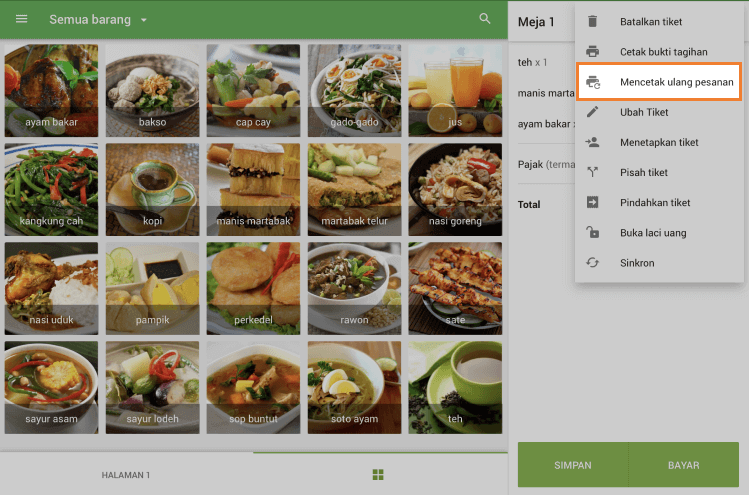Click the trash icon for Batalkan tiket
The image size is (749, 495).
coord(593,21)
